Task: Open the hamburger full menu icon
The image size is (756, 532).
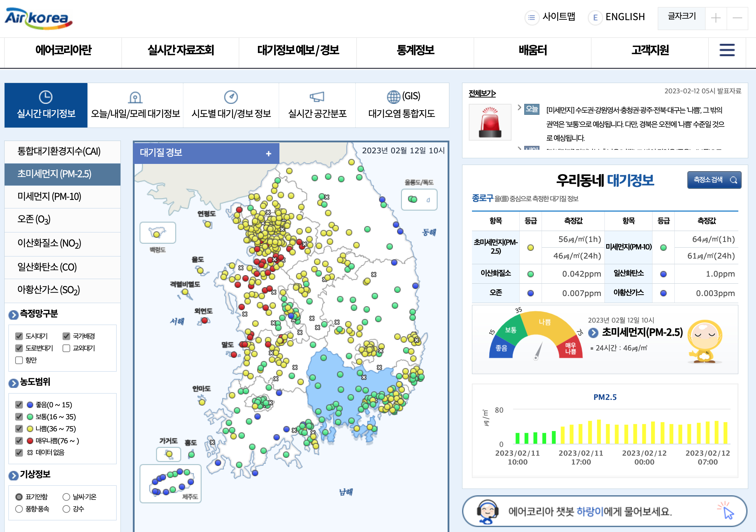Action: pos(727,50)
